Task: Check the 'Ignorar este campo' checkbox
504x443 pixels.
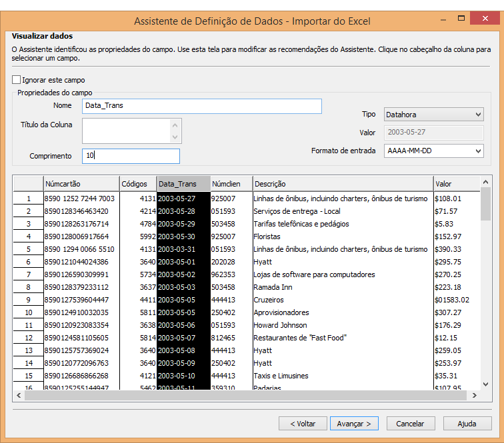Action: click(17, 80)
